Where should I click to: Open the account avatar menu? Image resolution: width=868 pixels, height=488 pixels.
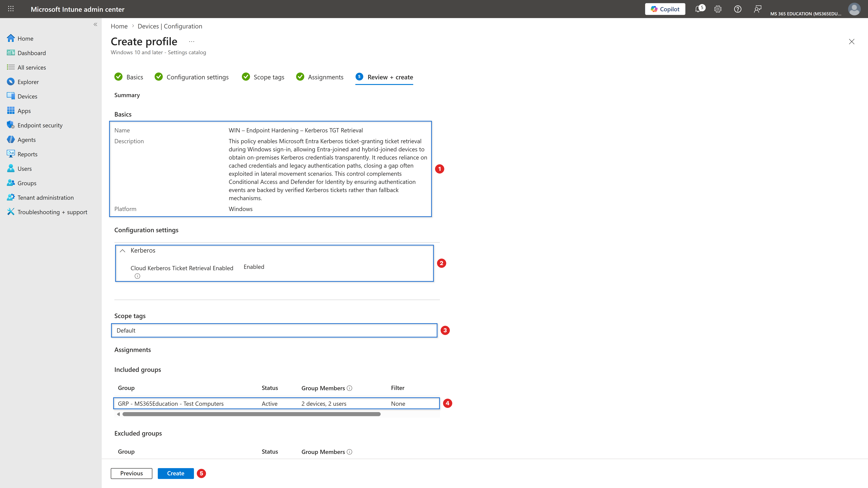[x=854, y=9]
